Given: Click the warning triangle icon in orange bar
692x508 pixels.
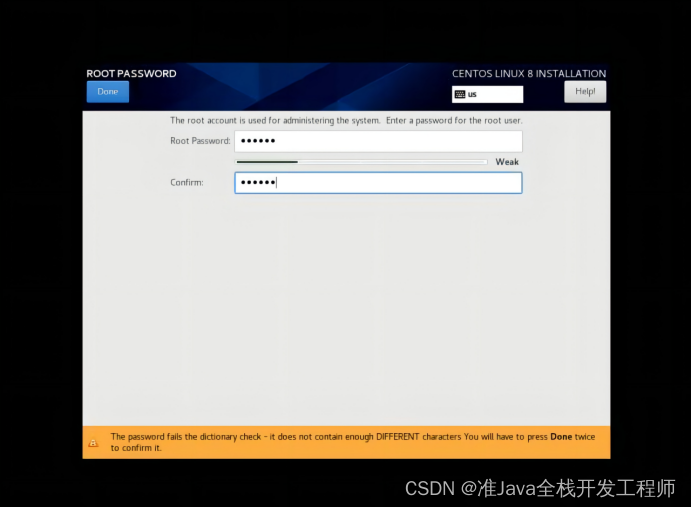Looking at the screenshot, I should [94, 443].
